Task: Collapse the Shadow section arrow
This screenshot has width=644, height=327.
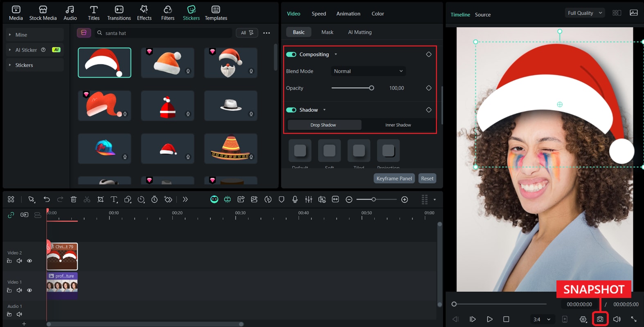Action: click(x=324, y=110)
